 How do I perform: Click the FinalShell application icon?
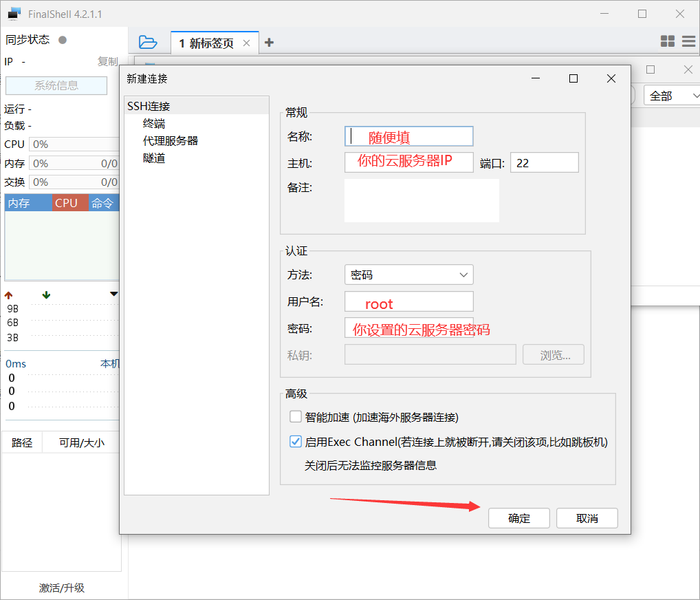tap(14, 14)
